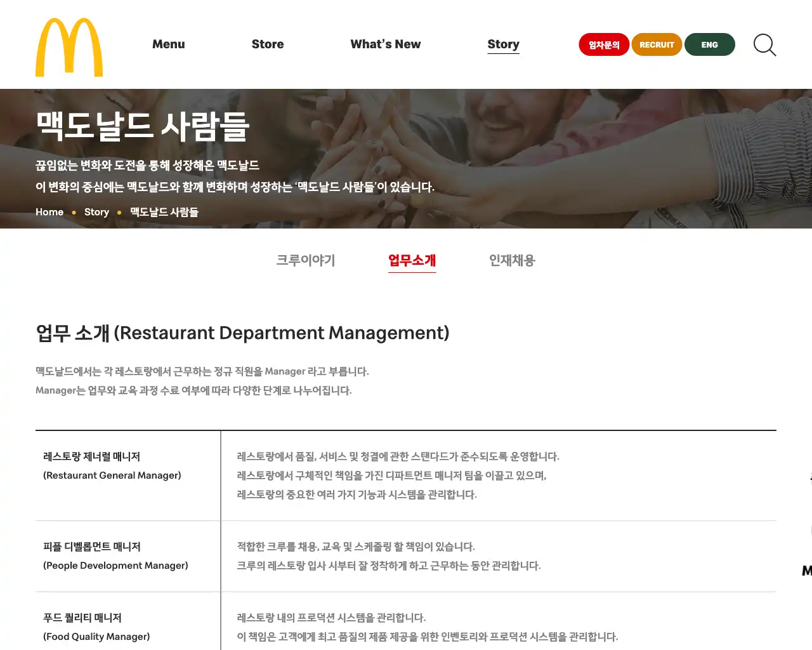Click the banner line starting 이 변화의 중심에는
This screenshot has width=812, height=650.
coord(235,187)
